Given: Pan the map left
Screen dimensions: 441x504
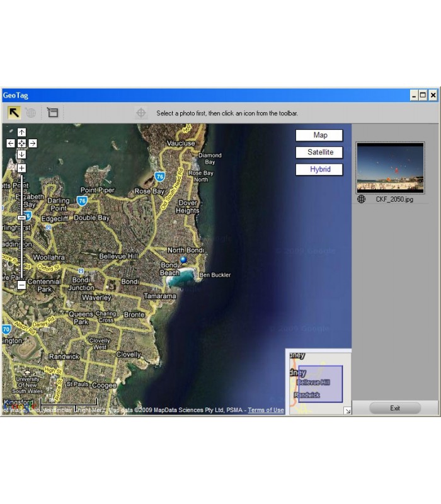Looking at the screenshot, I should pos(11,144).
